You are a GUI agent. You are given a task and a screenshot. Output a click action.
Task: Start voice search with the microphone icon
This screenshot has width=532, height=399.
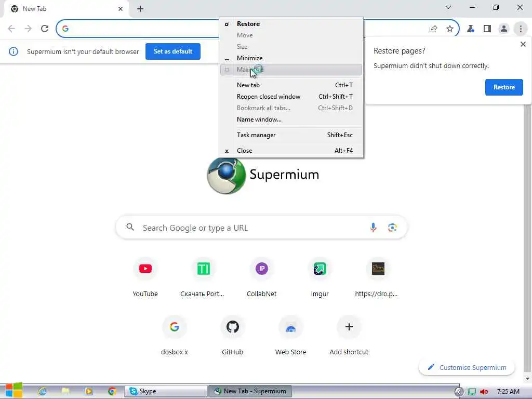click(x=373, y=228)
